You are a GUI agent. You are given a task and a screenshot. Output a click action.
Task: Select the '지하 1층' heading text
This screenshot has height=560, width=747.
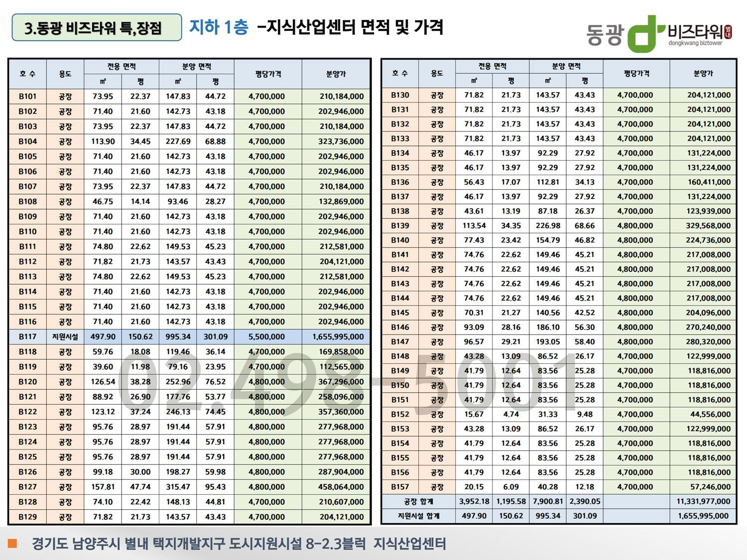click(219, 26)
